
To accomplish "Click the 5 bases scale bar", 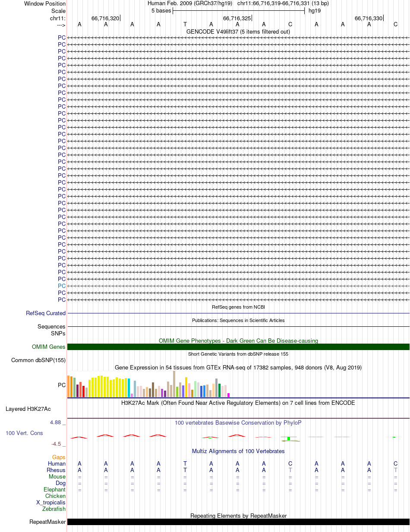I will coord(239,11).
